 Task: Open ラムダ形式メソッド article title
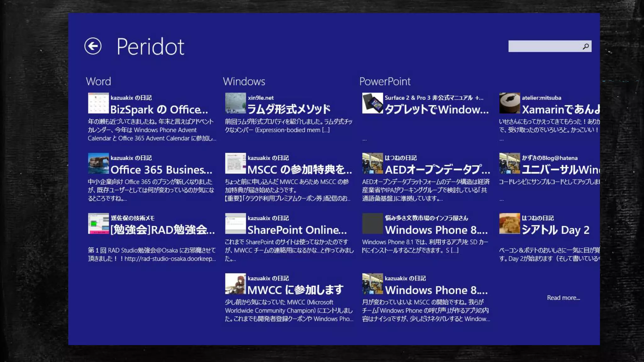click(289, 109)
